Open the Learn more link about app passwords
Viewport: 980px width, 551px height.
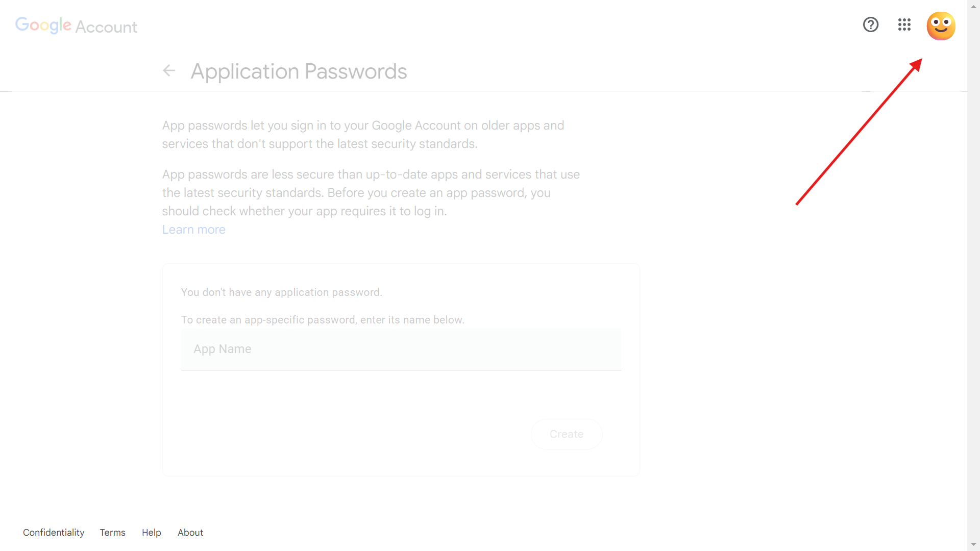pos(193,229)
